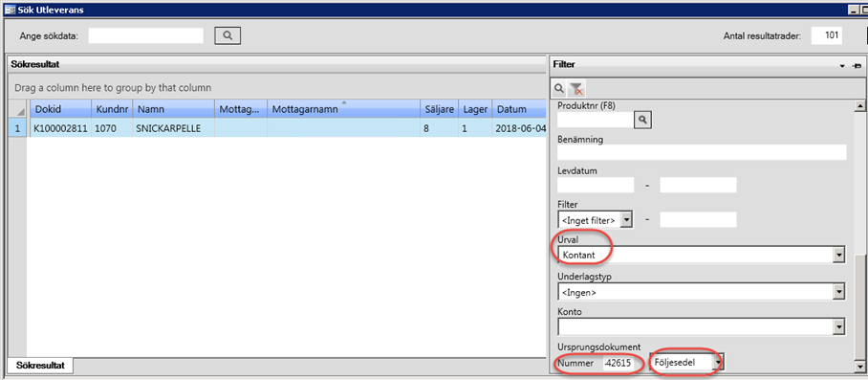Image resolution: width=868 pixels, height=380 pixels.
Task: Click the Lager cell with value 1
Action: click(x=475, y=128)
